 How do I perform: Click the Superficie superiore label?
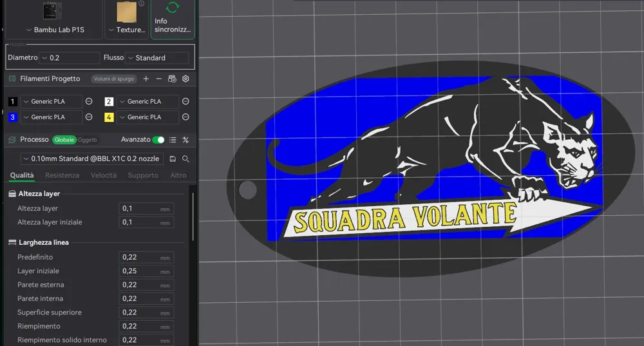pyautogui.click(x=50, y=312)
